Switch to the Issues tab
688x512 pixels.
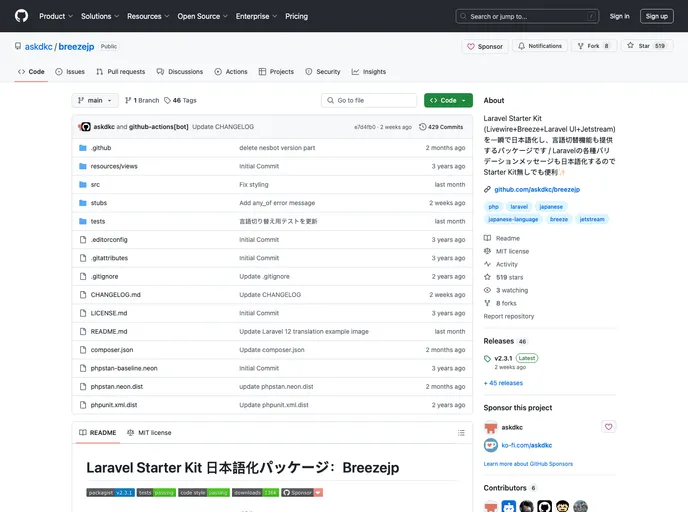click(x=70, y=72)
